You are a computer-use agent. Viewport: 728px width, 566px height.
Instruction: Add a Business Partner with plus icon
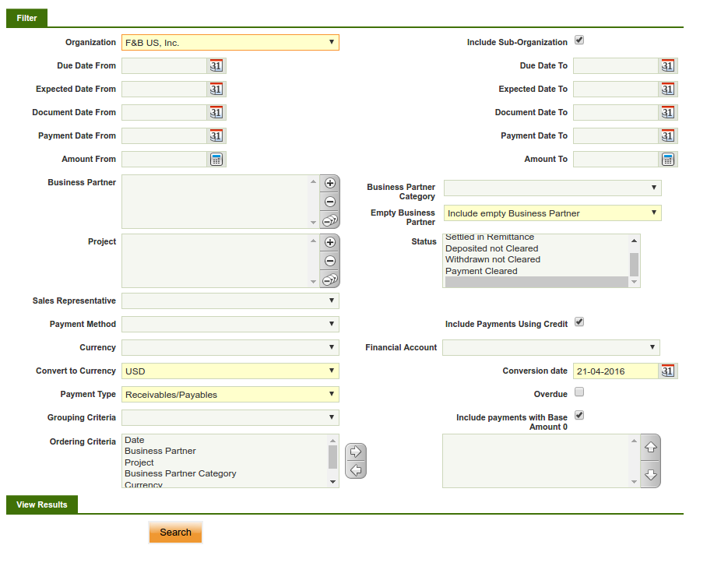click(329, 184)
